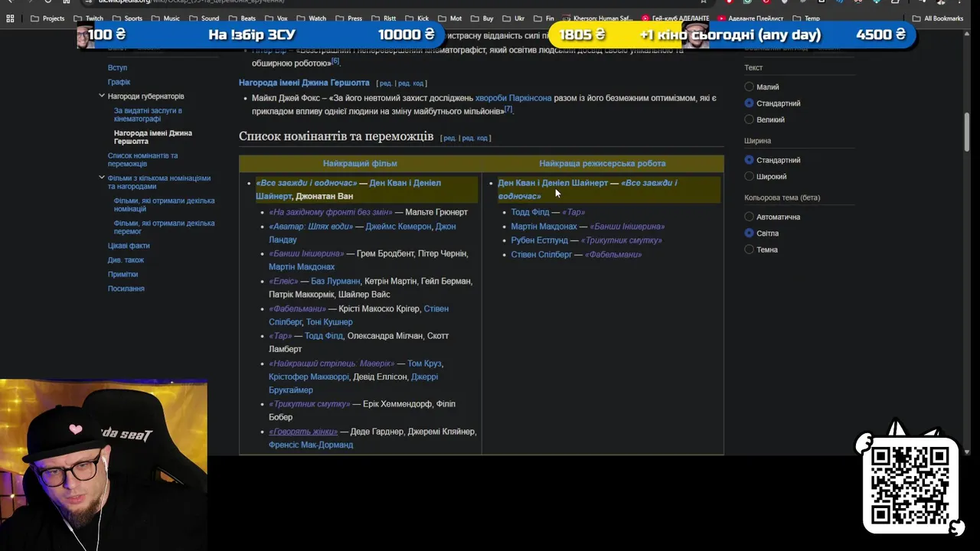
Task: Go to Вступ in contents sidebar
Action: (117, 67)
